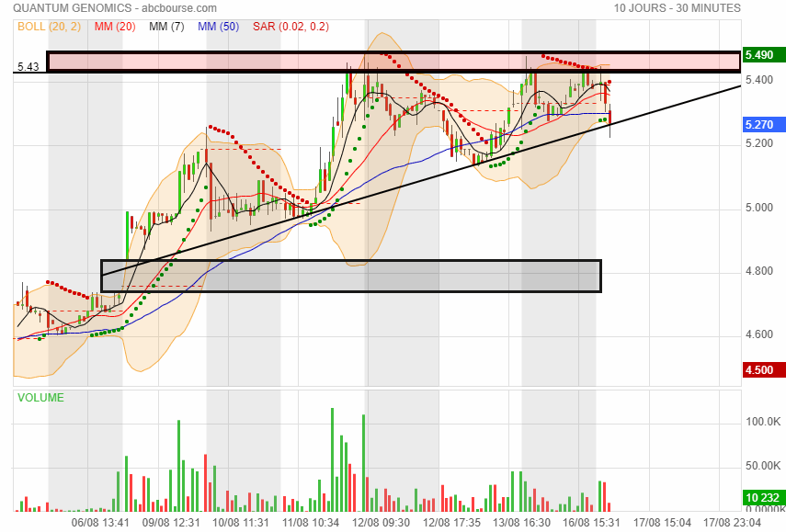Click the red MM (20) legend label
Image resolution: width=786 pixels, height=532 pixels.
click(x=115, y=27)
